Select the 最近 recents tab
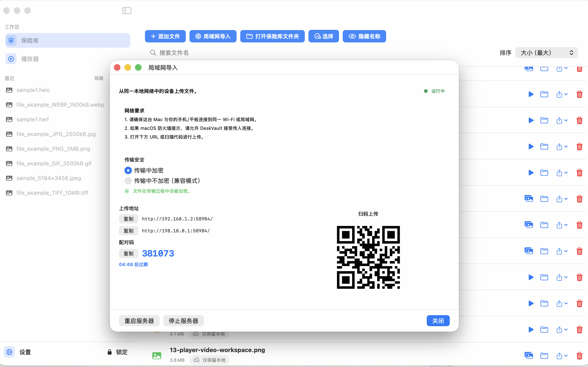588x367 pixels. (9, 78)
